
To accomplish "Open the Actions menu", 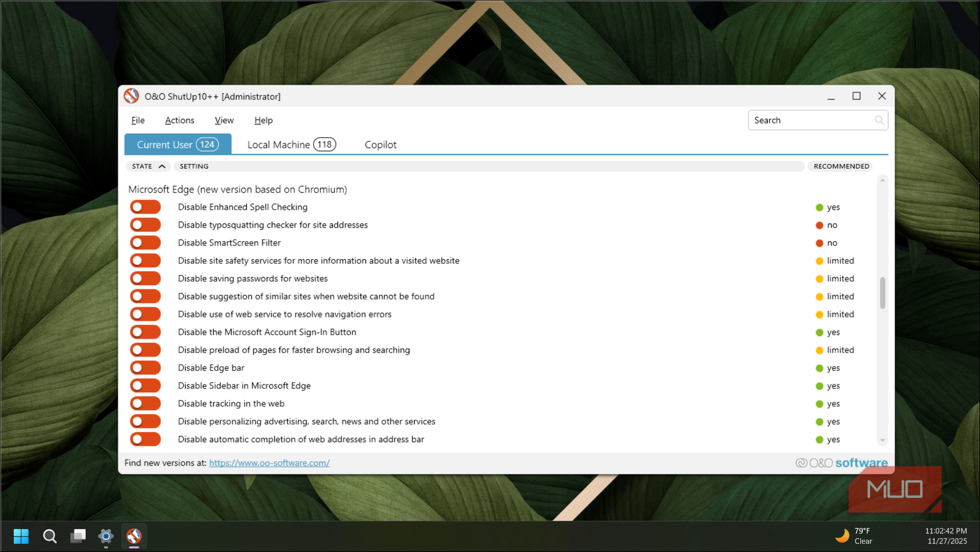I will [179, 120].
